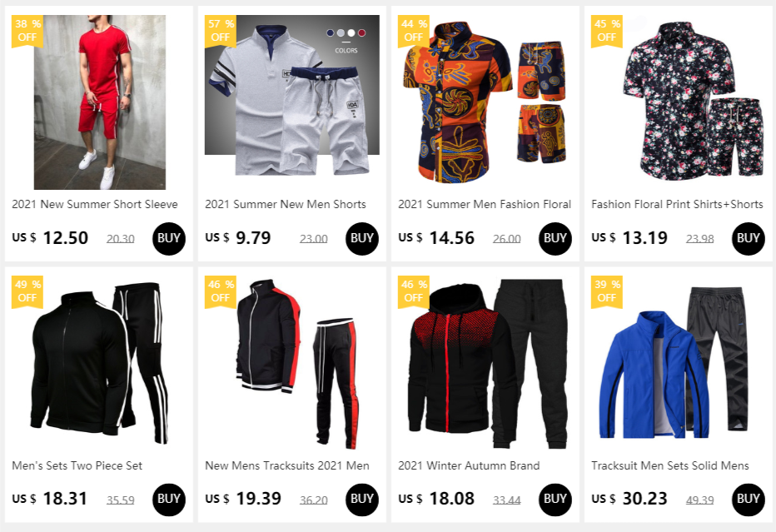This screenshot has width=776, height=532.
Task: Click BUY for the $18.31 two piece set
Action: click(169, 500)
